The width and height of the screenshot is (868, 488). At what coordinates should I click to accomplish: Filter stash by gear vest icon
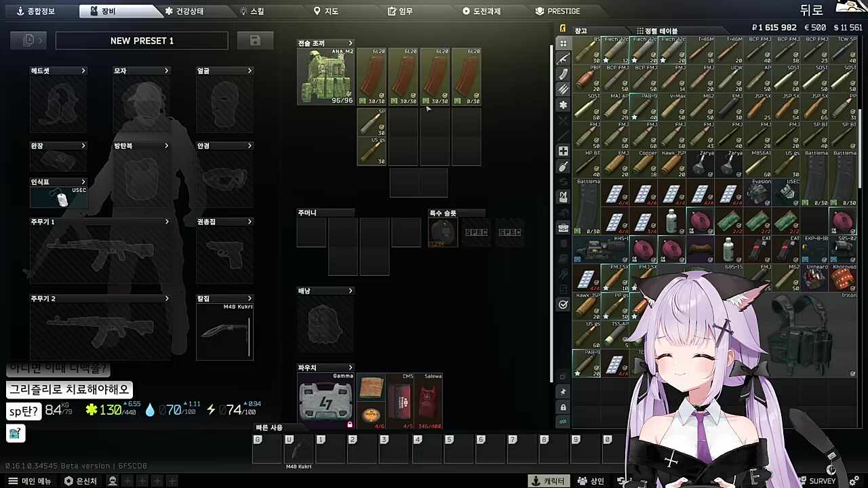pyautogui.click(x=563, y=197)
